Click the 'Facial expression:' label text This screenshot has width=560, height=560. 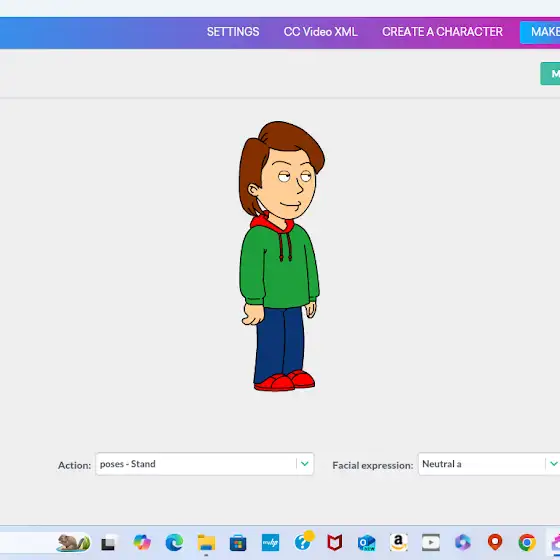tap(373, 465)
